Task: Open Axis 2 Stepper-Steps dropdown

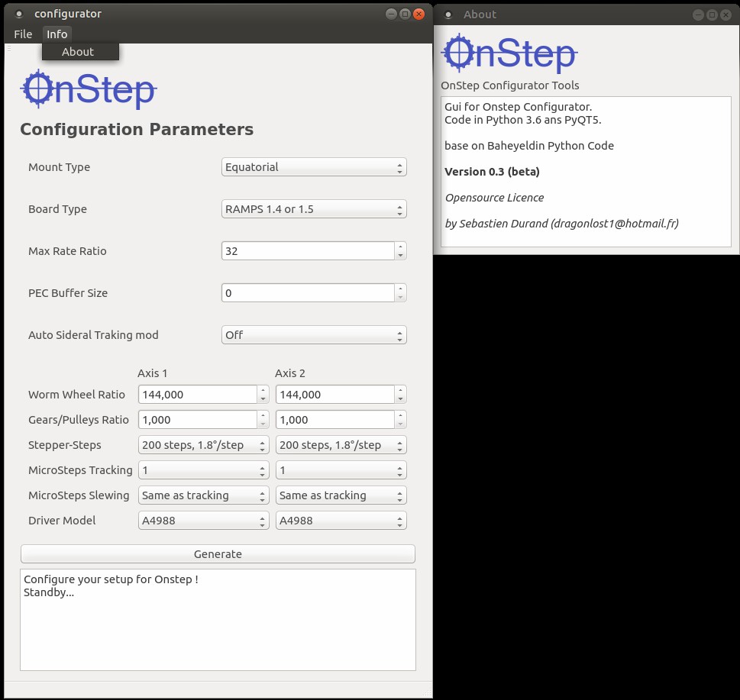Action: coord(341,445)
